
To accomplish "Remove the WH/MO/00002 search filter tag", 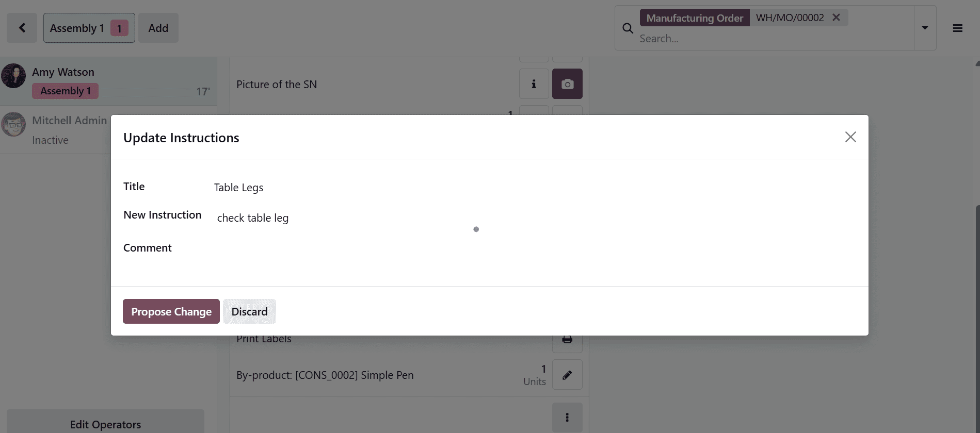I will (x=836, y=17).
